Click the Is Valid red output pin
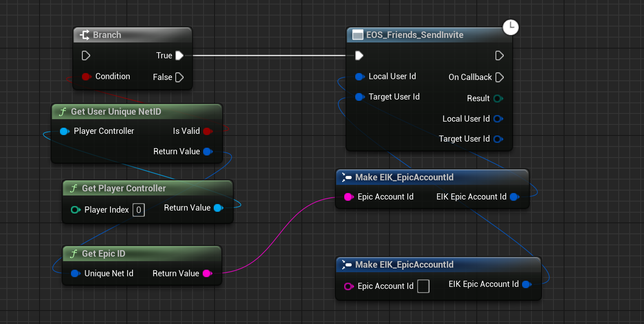This screenshot has width=644, height=324. click(207, 131)
